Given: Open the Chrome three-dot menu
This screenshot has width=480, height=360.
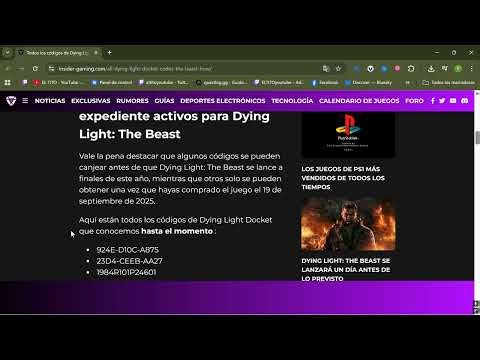Looking at the screenshot, I should pyautogui.click(x=471, y=69).
